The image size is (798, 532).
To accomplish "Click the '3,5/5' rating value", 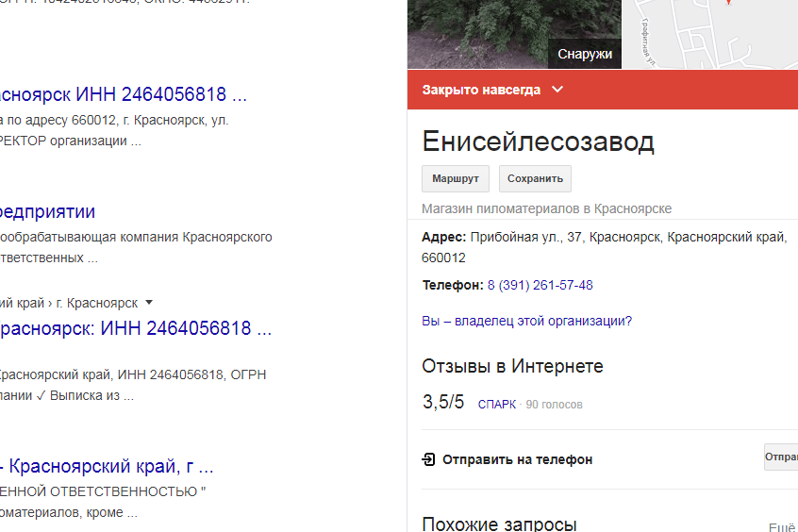I will pos(443,402).
